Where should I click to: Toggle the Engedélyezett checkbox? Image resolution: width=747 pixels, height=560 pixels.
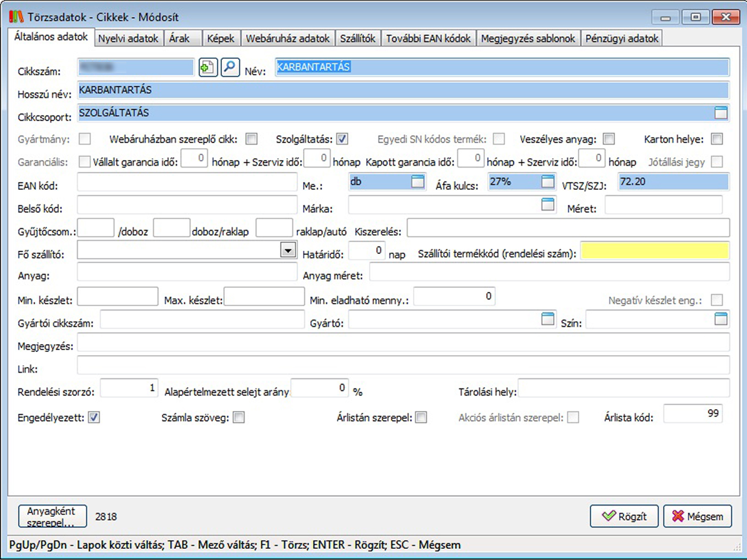pyautogui.click(x=94, y=418)
